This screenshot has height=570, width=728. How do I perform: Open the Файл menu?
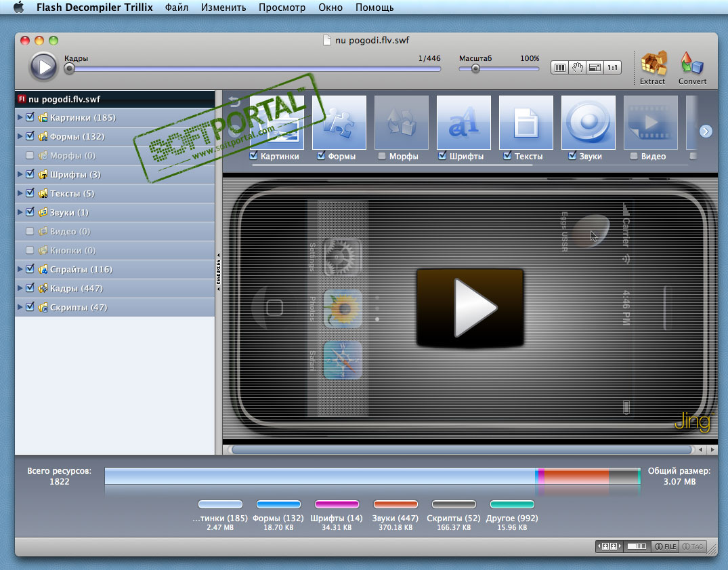click(177, 7)
